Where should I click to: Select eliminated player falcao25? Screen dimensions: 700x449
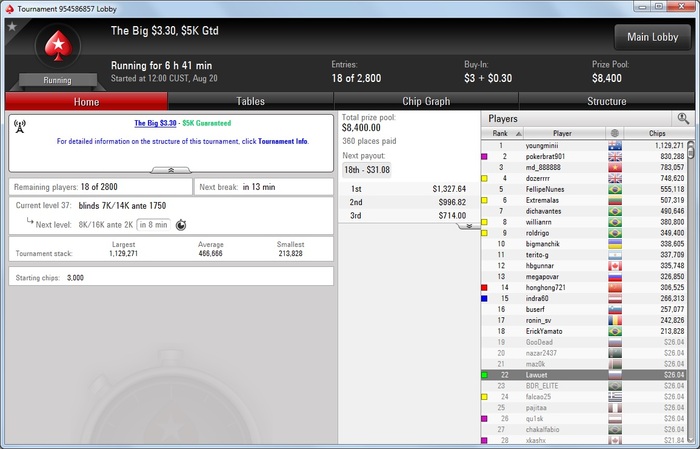[x=584, y=397]
